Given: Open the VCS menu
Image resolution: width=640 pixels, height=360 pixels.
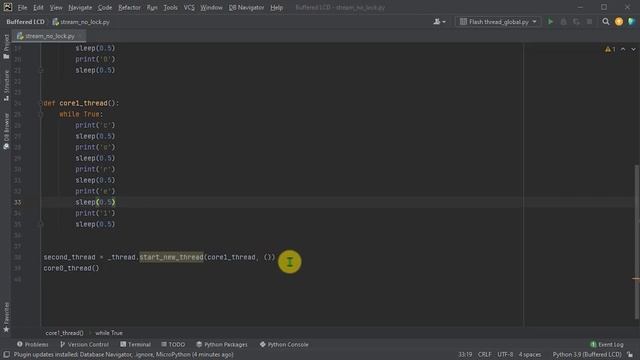Looking at the screenshot, I should click(189, 7).
